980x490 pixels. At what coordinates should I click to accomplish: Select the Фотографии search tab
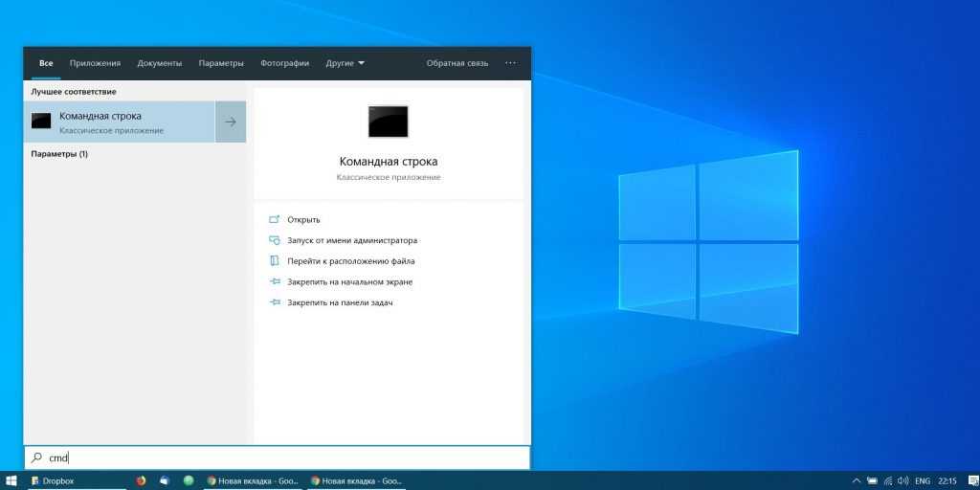pyautogui.click(x=284, y=63)
